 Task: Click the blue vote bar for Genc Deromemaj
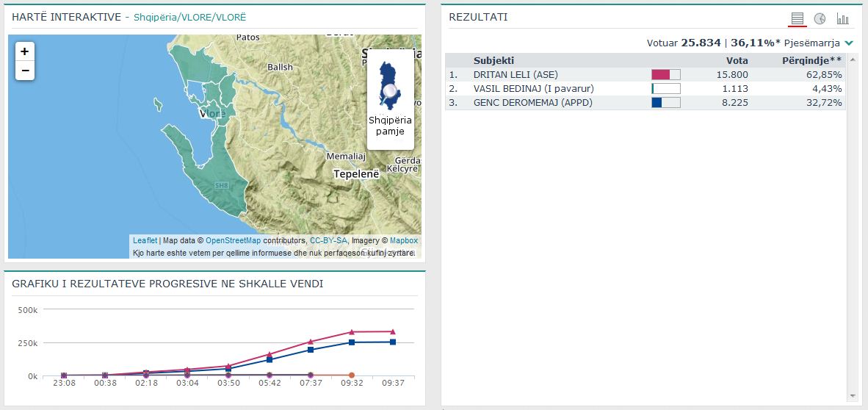point(657,102)
